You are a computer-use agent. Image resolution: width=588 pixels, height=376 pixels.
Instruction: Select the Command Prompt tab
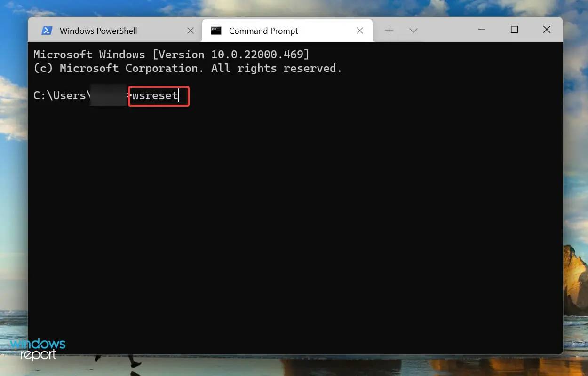(x=287, y=31)
